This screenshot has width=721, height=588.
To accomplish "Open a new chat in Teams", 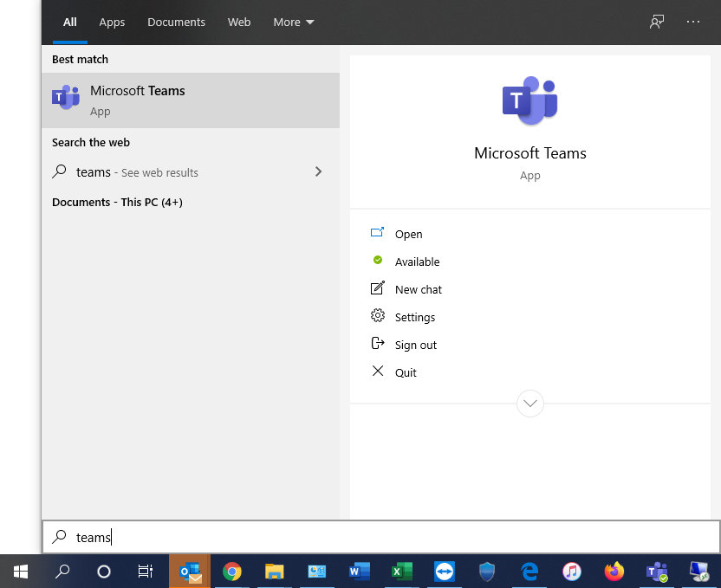I will (x=418, y=289).
